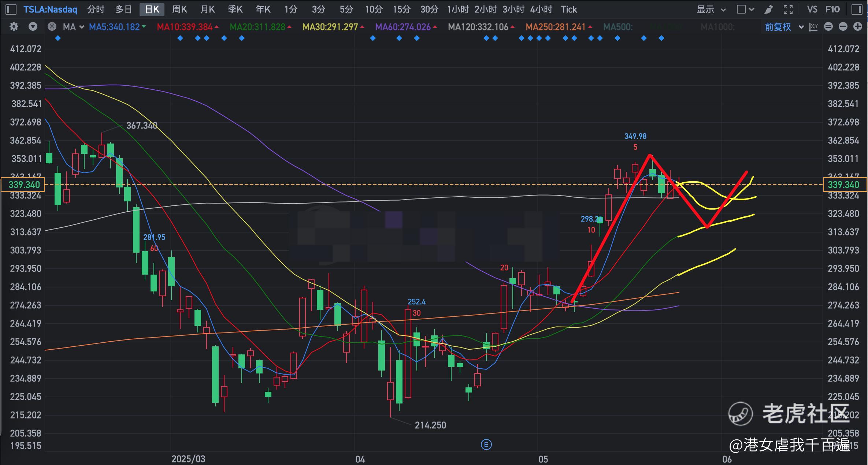Switch to the 多日 multi-day tab
The height and width of the screenshot is (465, 868).
tap(124, 9)
